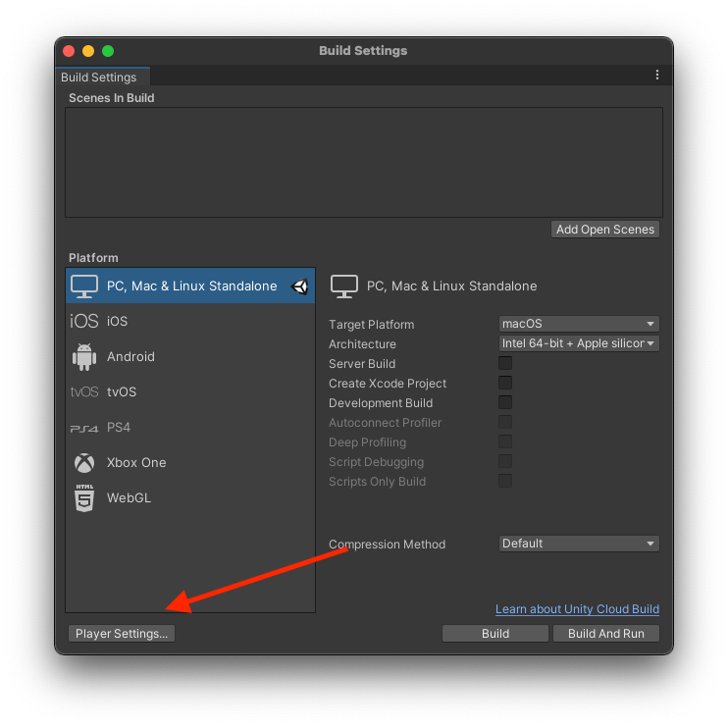Select the tvOS platform row
The height and width of the screenshot is (727, 728).
190,391
